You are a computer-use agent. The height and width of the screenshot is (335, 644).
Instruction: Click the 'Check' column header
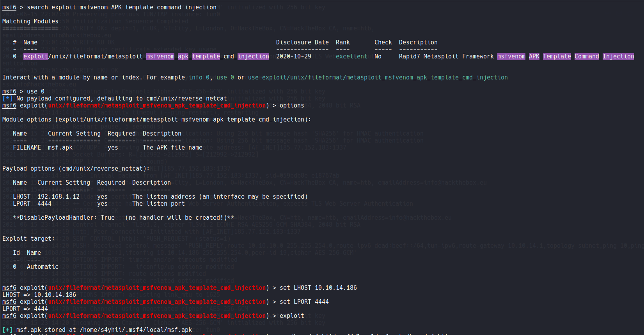tap(383, 42)
